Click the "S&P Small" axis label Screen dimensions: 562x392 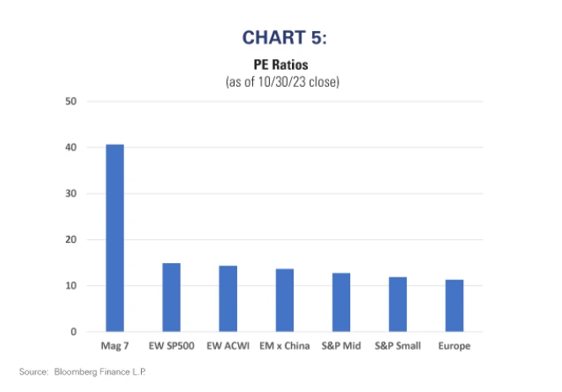[x=397, y=346]
